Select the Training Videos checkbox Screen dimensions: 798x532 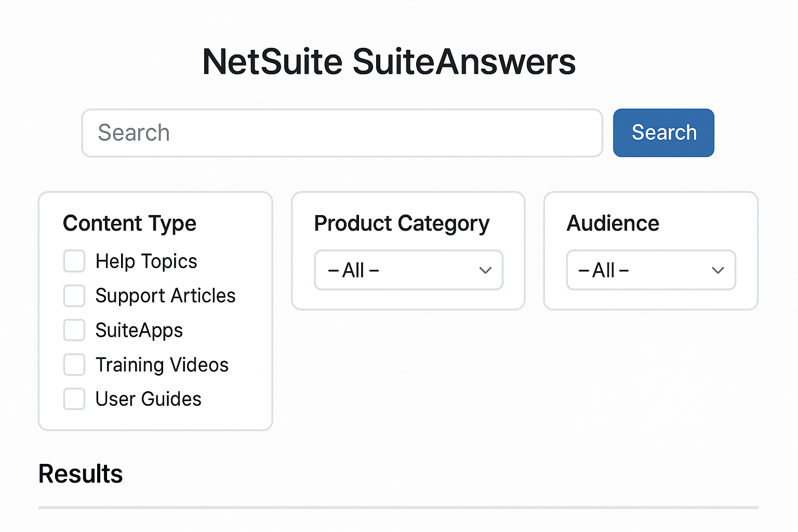pos(74,365)
